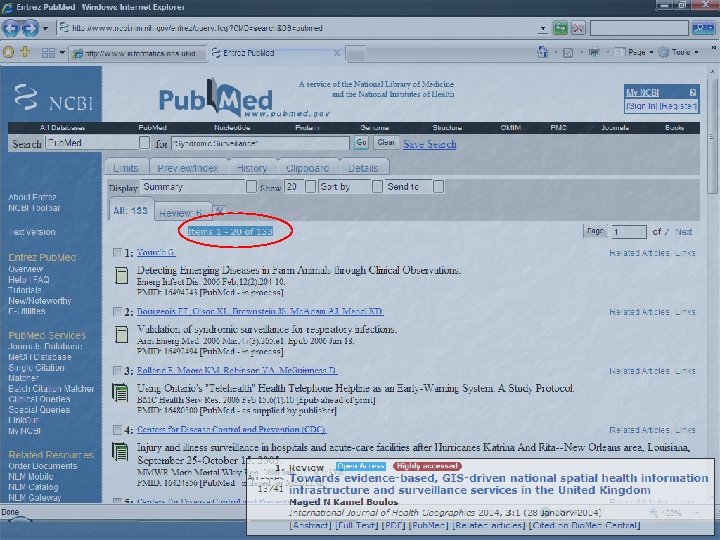Open abstract icon for Detecting Emerging Diseases article
Screen dimensions: 720x540
(121, 276)
